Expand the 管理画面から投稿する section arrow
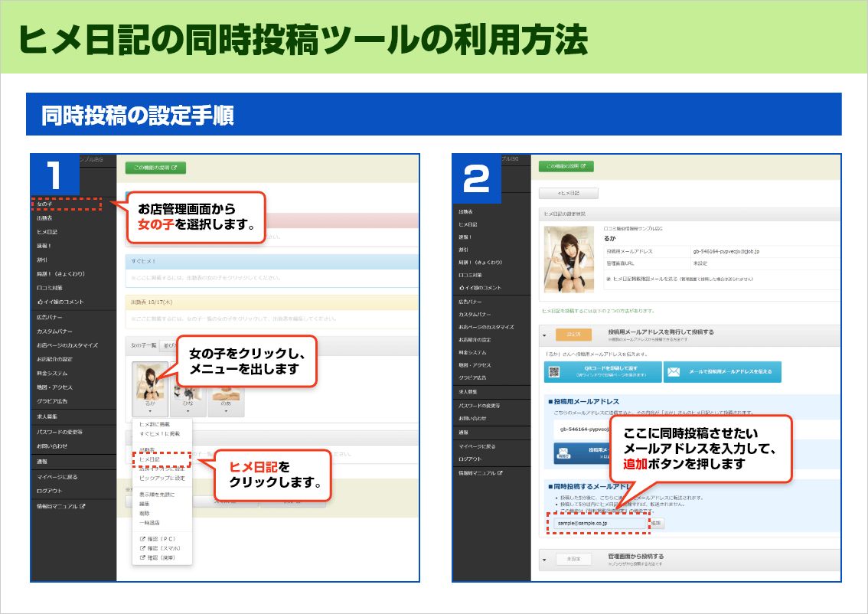The image size is (868, 614). click(x=545, y=560)
